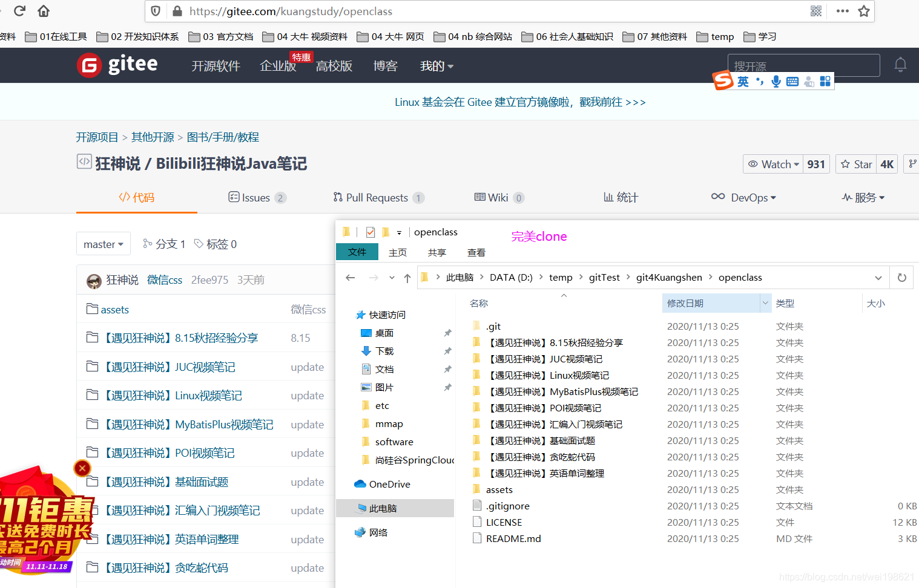Open the 931 watchers count
Image resolution: width=919 pixels, height=588 pixels.
(x=816, y=164)
